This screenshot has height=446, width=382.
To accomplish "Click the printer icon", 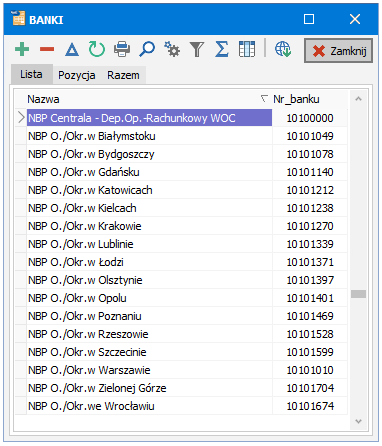I will tap(122, 49).
